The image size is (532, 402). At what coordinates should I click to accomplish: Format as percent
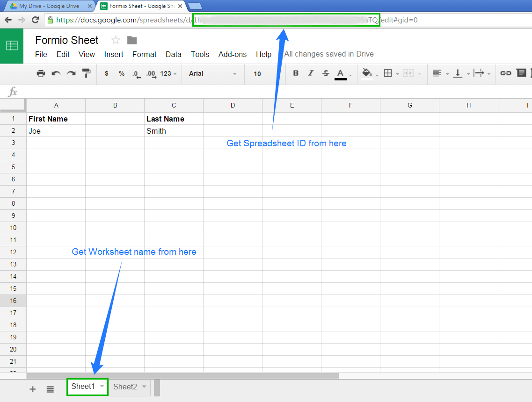pos(122,73)
